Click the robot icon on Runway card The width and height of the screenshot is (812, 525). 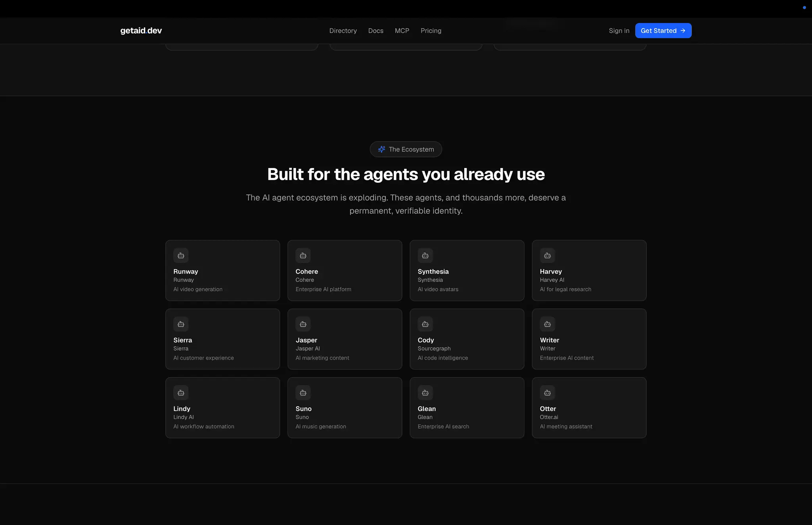click(181, 255)
